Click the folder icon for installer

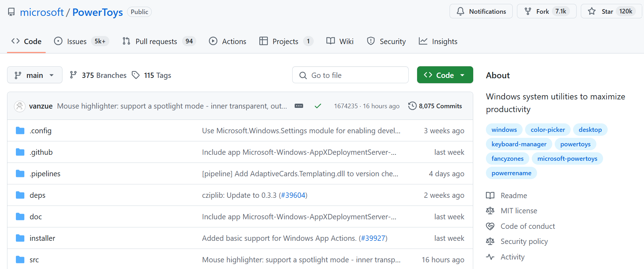pos(20,238)
